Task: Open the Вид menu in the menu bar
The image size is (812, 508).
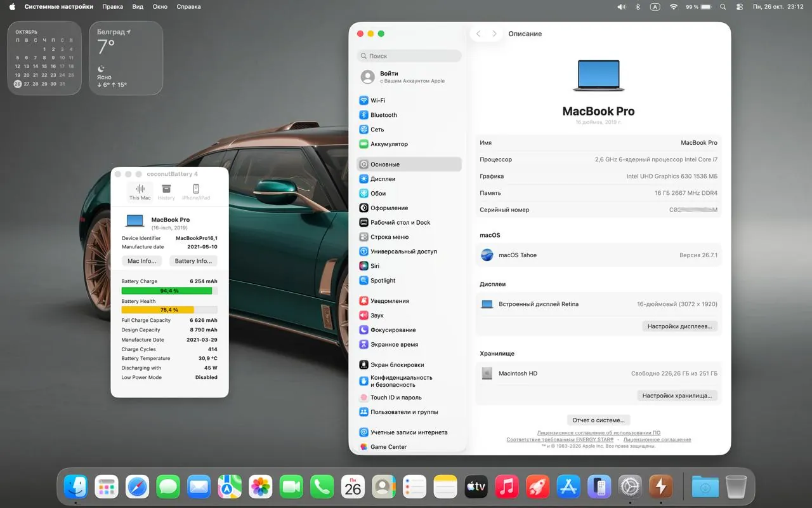Action: click(138, 6)
